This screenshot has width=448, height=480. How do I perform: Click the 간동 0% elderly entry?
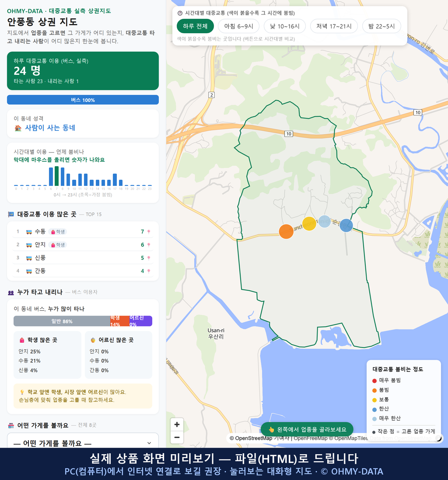99,370
